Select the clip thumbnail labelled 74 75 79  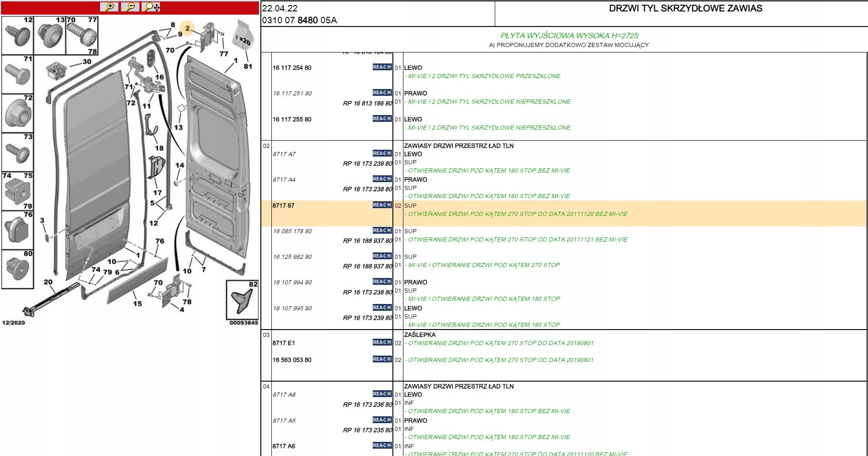18,191
